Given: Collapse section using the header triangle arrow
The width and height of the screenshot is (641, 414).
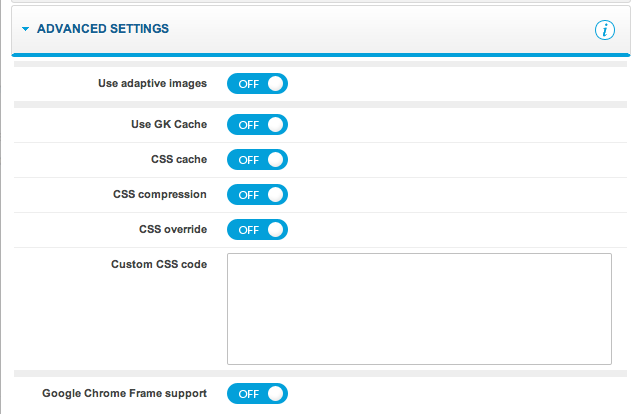Looking at the screenshot, I should 25,30.
